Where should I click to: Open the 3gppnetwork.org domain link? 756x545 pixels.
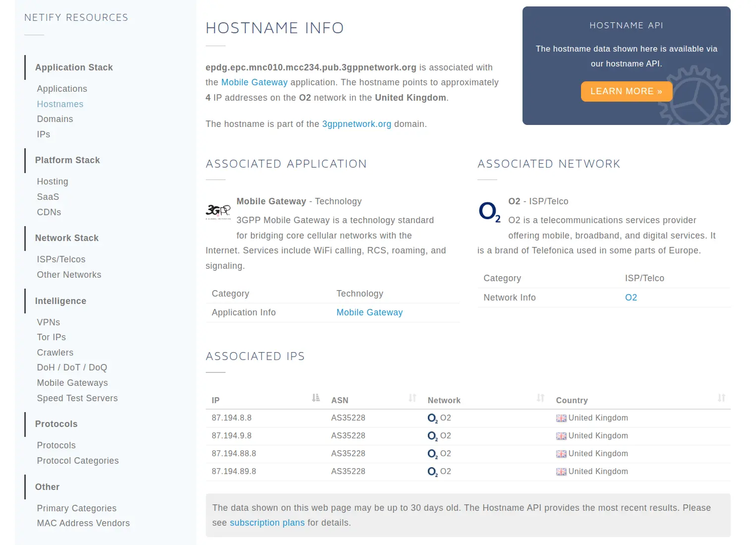356,124
